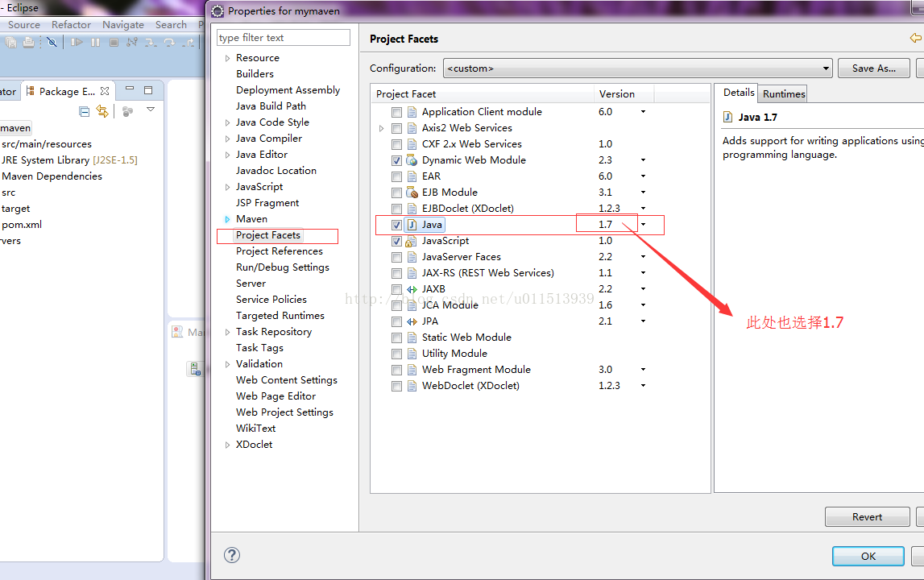Click the type filter text field
Image resolution: width=924 pixels, height=580 pixels.
pyautogui.click(x=284, y=38)
